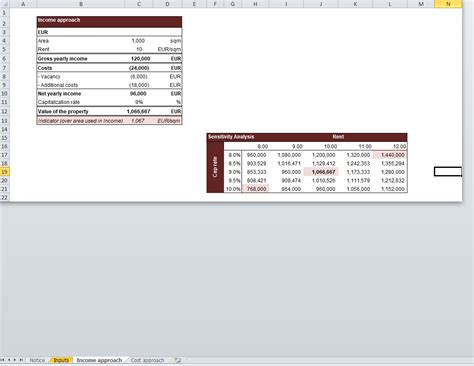Click sensitivity cell 1,152,000
Screen dimensions: 474x366
(390, 189)
